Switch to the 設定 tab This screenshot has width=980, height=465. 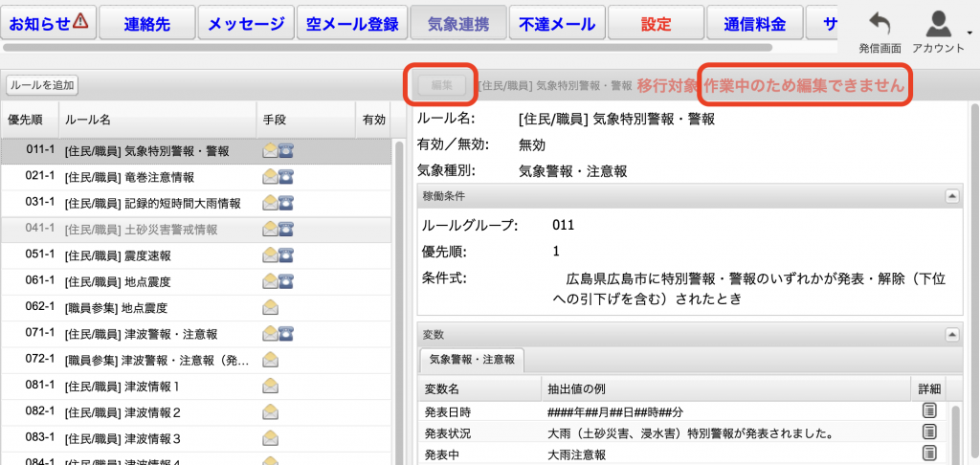(x=655, y=24)
